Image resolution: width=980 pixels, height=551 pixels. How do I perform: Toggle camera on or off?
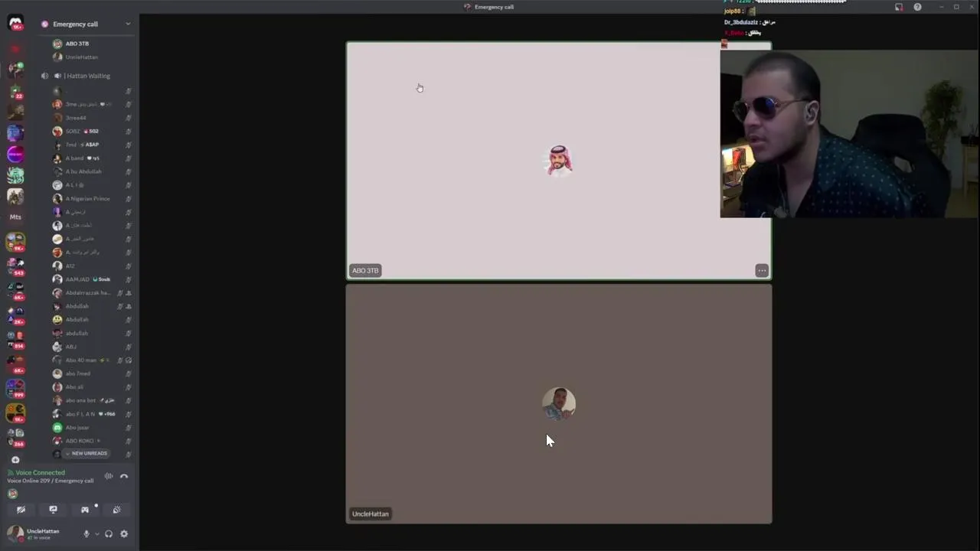click(21, 510)
